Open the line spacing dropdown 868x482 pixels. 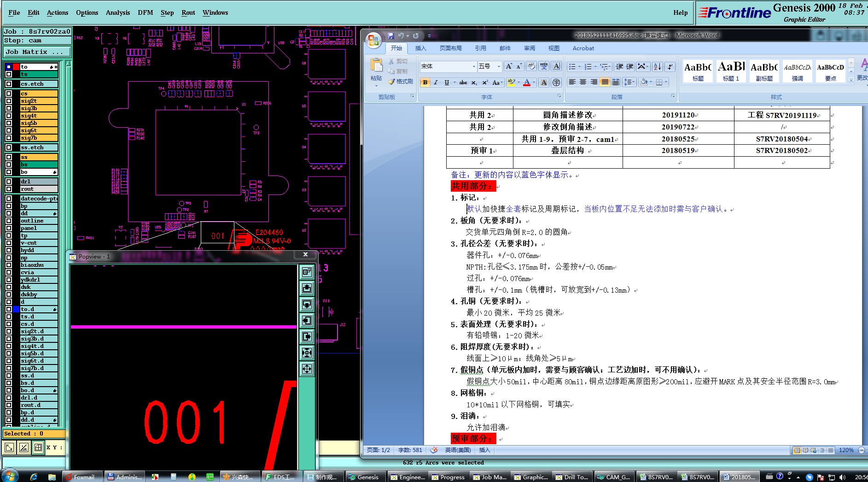(629, 82)
